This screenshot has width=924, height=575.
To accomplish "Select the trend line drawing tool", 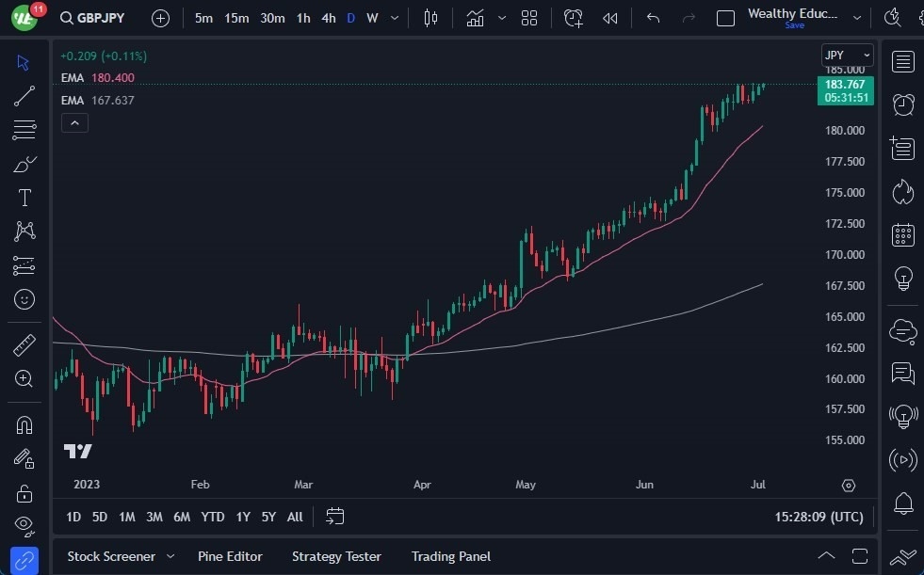I will point(24,96).
